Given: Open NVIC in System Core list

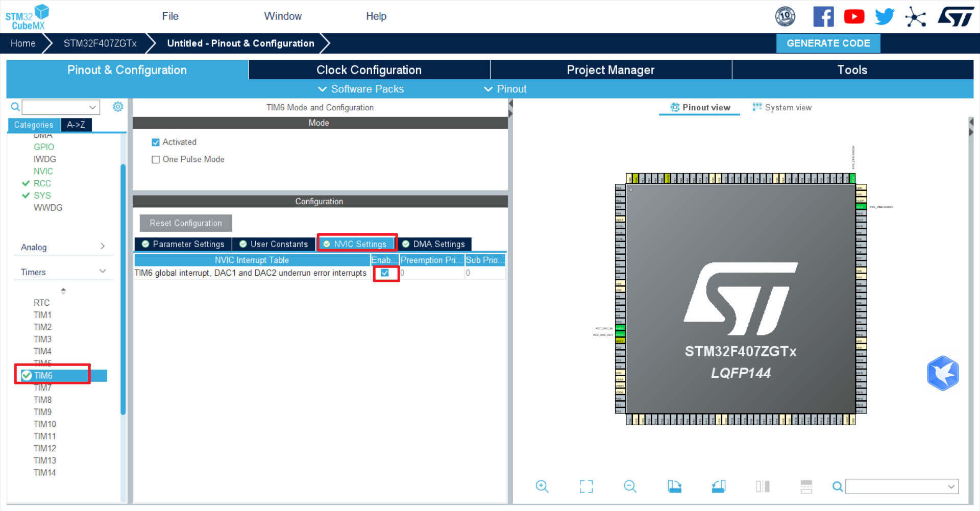Looking at the screenshot, I should point(43,172).
